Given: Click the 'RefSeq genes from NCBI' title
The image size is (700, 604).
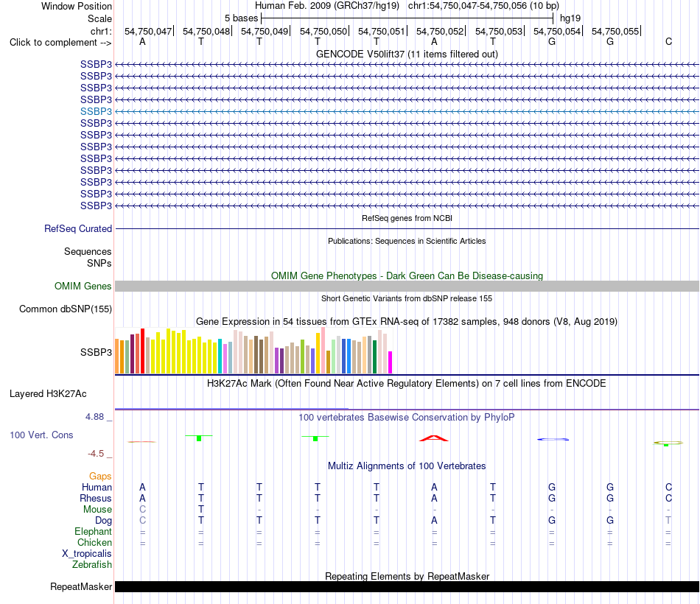Looking at the screenshot, I should pyautogui.click(x=407, y=218).
